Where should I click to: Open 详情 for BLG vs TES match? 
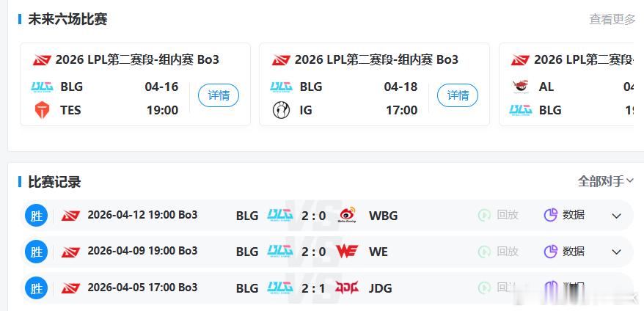219,95
